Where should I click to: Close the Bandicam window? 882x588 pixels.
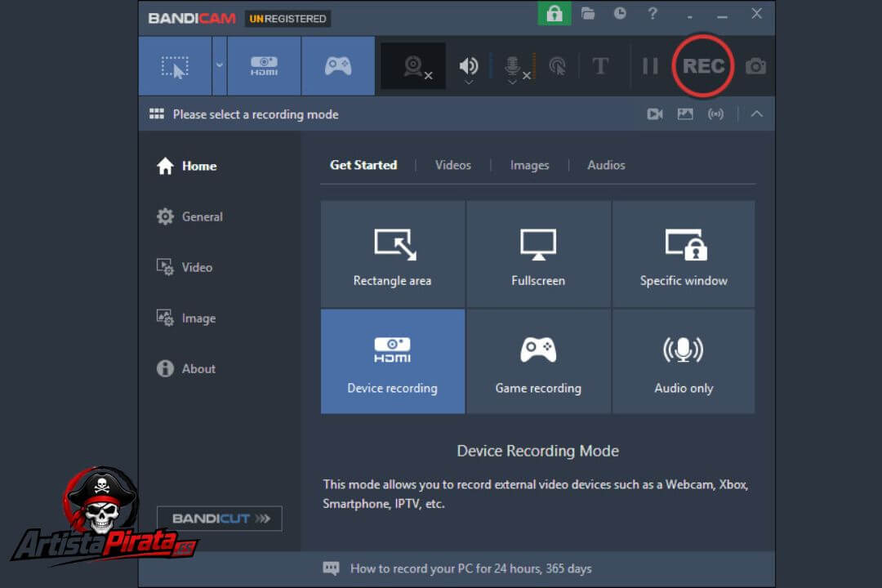[756, 14]
